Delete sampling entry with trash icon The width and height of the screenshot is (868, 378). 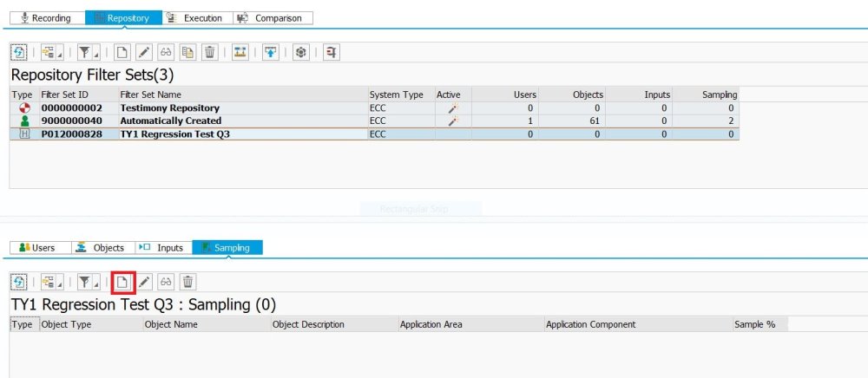pyautogui.click(x=188, y=283)
